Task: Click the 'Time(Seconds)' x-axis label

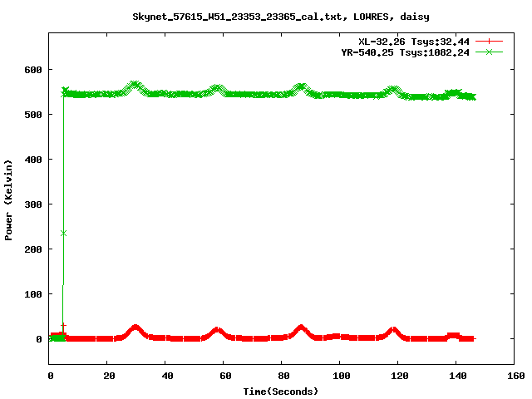Action: [x=281, y=392]
